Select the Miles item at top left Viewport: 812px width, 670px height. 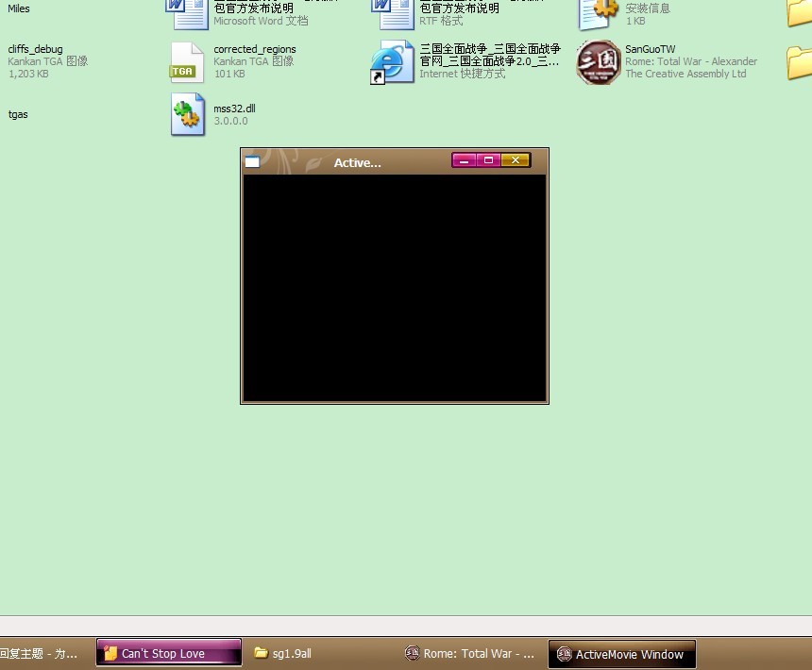[x=18, y=8]
